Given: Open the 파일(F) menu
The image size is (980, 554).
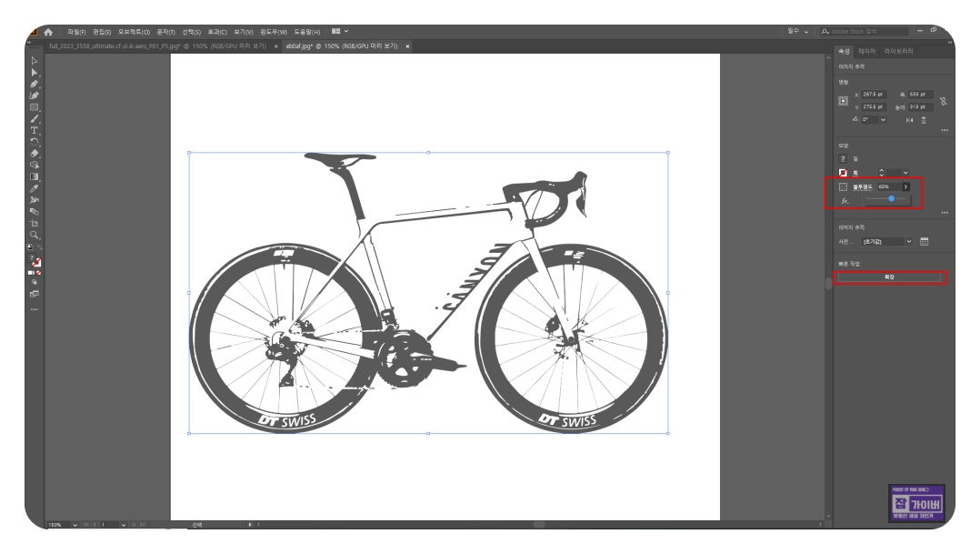Looking at the screenshot, I should coord(76,32).
